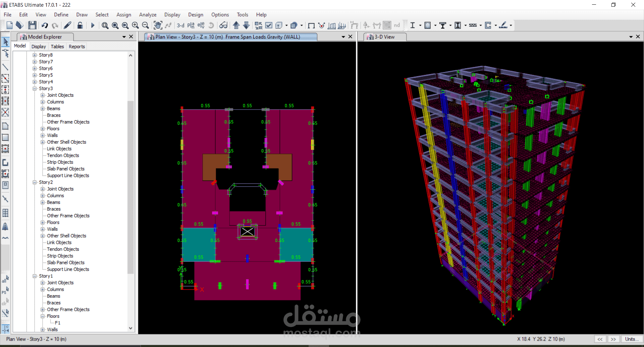The image size is (644, 347).
Task: Set elevation view with 'elv' icon
Action: pos(201,25)
